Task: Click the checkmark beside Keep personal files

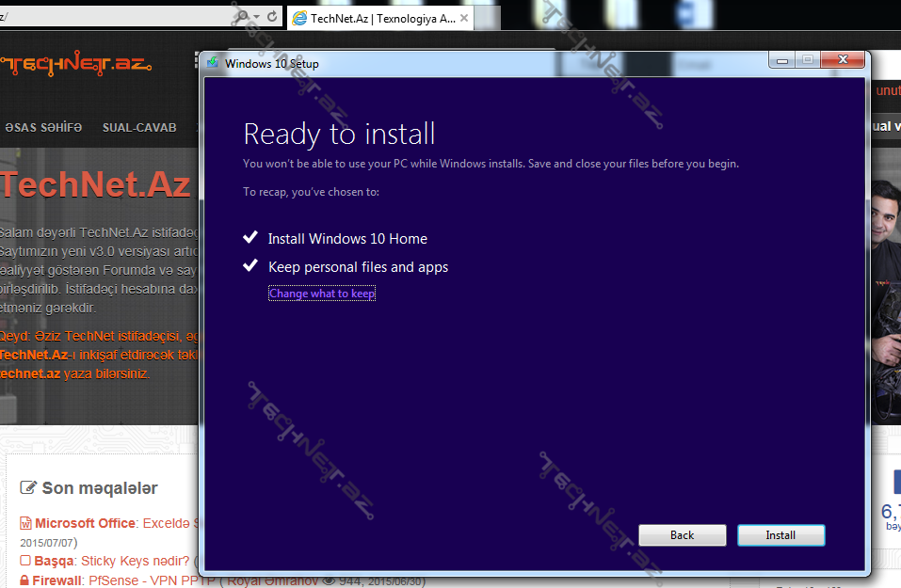Action: (x=250, y=266)
